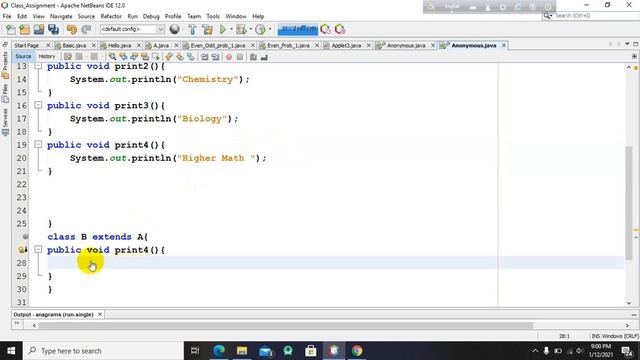The image size is (640, 360).
Task: Open Microsoft Store from the taskbar
Action: pos(311,351)
